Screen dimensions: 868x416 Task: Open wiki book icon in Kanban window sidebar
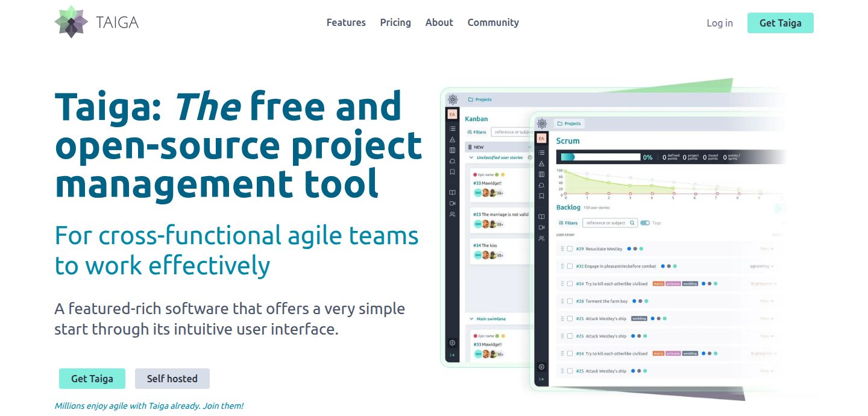[x=453, y=193]
